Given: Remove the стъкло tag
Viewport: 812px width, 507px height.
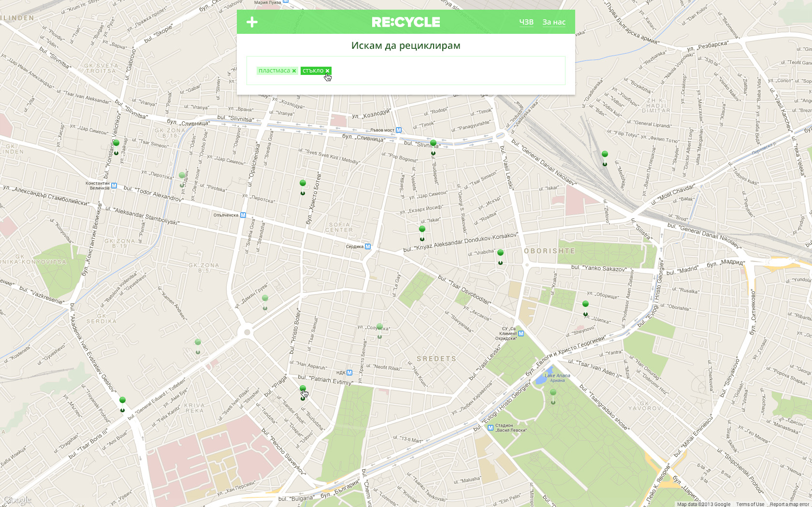Looking at the screenshot, I should tap(327, 71).
